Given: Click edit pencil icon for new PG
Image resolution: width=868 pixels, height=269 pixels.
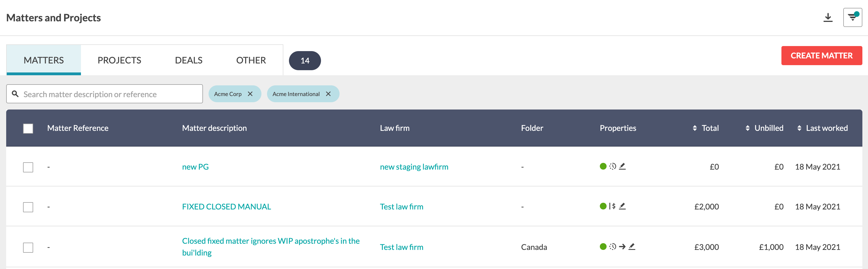Looking at the screenshot, I should (x=622, y=166).
